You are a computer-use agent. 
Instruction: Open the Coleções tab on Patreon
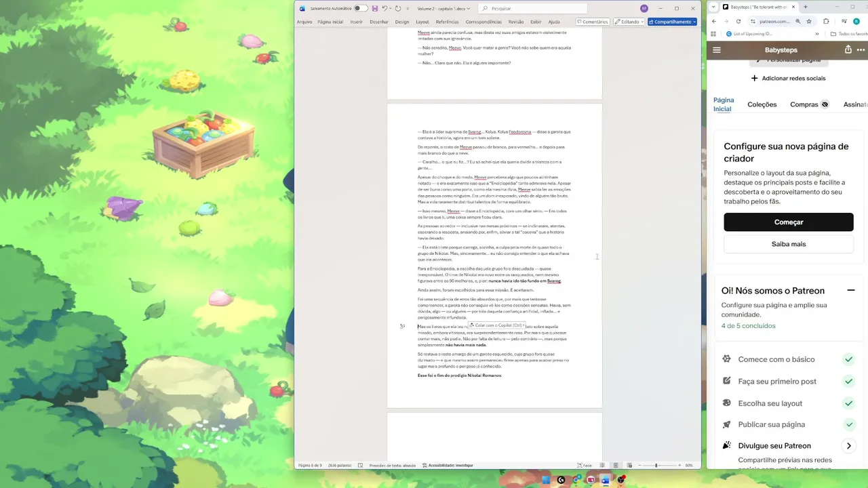click(762, 104)
